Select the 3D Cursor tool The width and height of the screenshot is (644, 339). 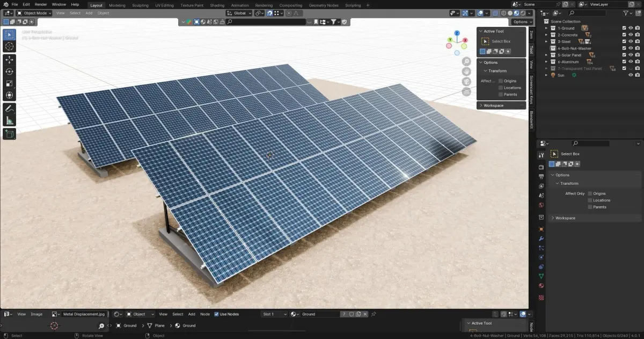pos(9,47)
